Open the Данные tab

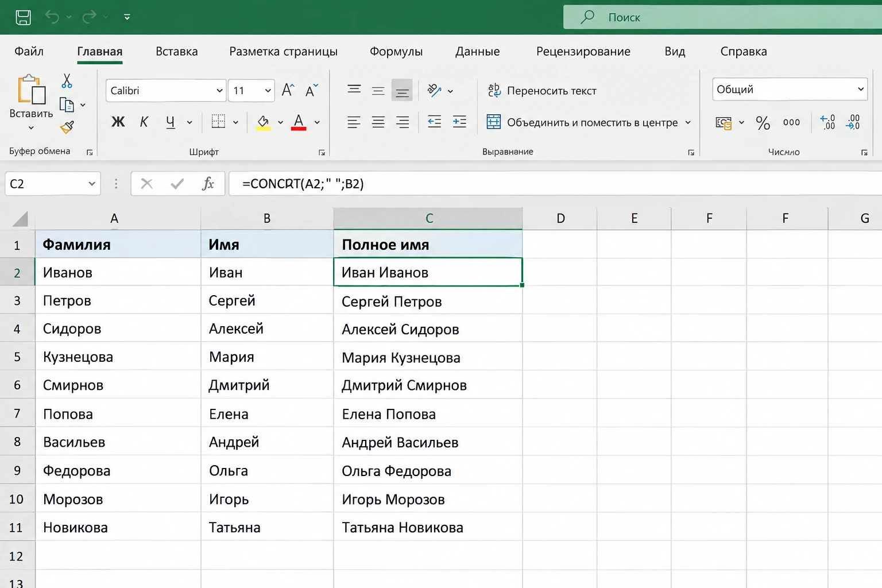(478, 52)
